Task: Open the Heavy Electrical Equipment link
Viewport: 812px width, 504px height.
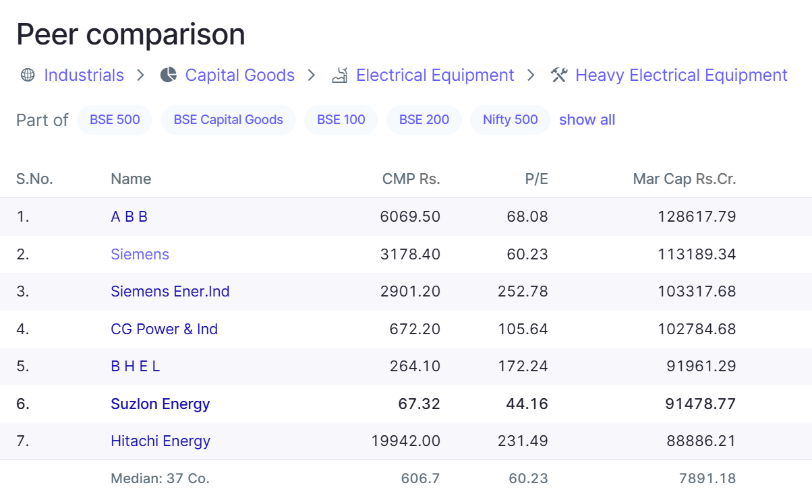Action: tap(681, 75)
